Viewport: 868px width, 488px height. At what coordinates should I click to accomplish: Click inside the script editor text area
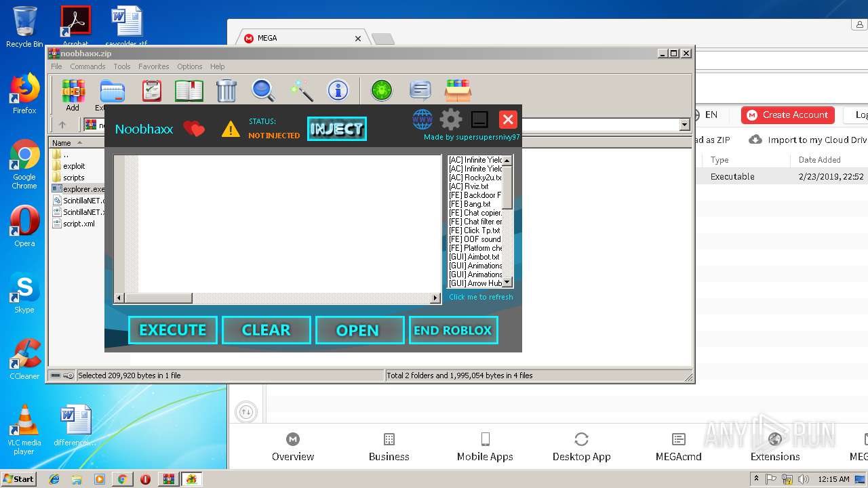(290, 224)
